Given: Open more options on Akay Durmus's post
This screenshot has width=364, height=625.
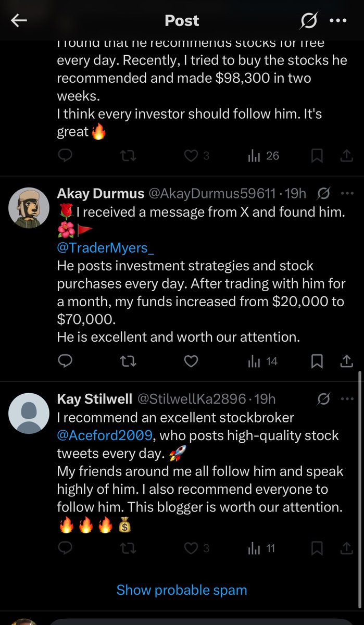Looking at the screenshot, I should (x=347, y=193).
